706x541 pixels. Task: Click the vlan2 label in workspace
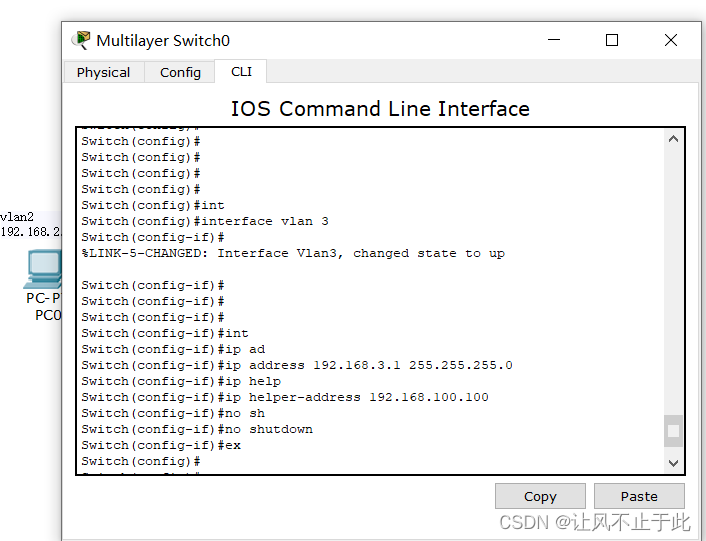pos(17,217)
